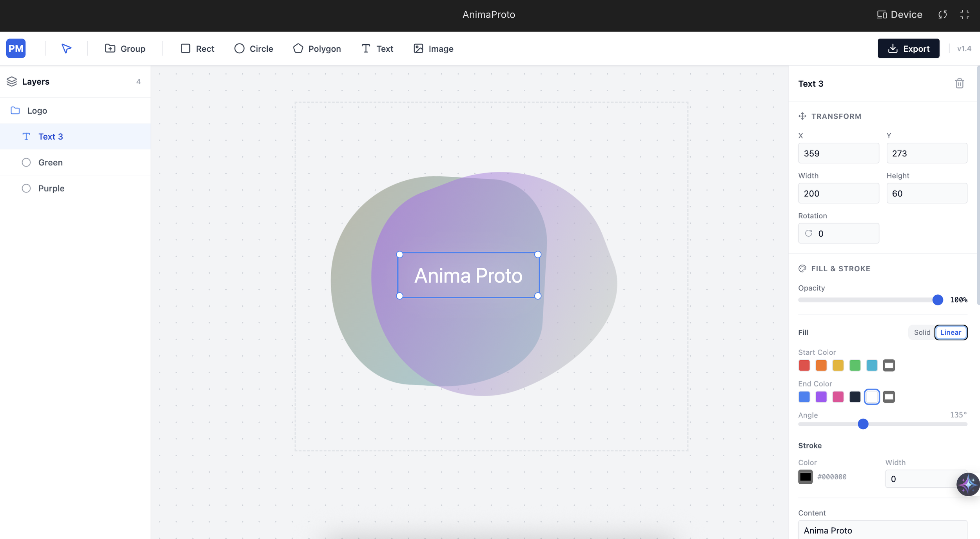980x539 pixels.
Task: Select the Green layer
Action: point(50,162)
